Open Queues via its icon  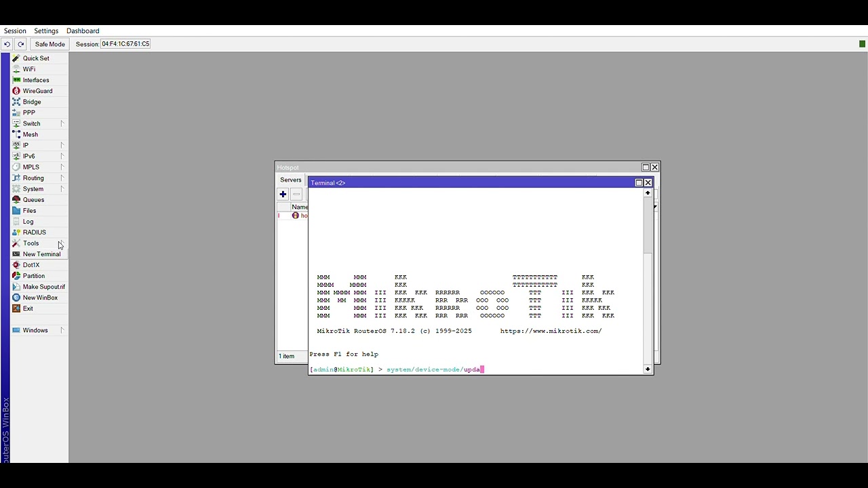tap(16, 200)
